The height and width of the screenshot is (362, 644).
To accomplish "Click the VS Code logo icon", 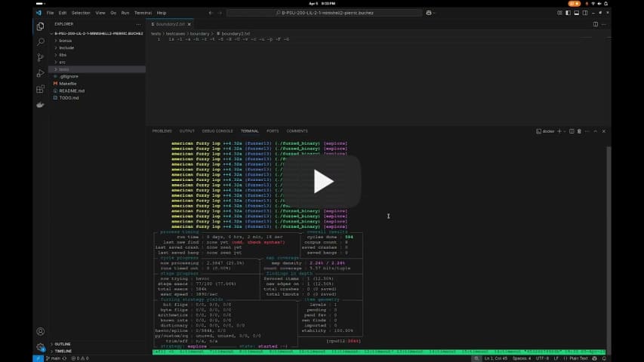I will tap(39, 13).
